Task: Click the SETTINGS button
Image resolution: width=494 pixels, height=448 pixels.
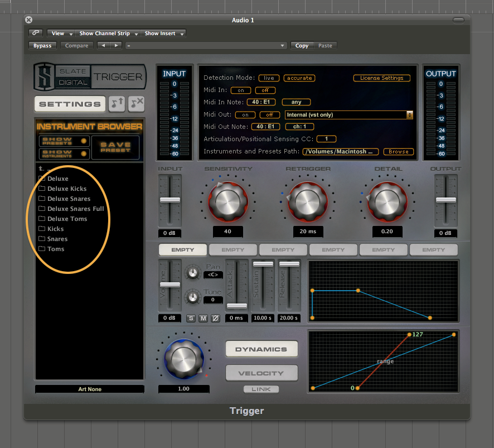Action: (70, 104)
